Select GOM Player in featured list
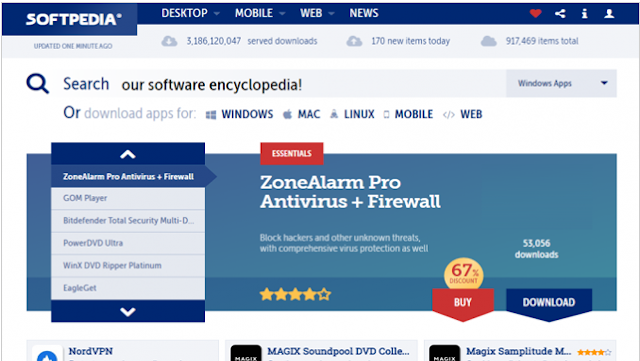640x361 pixels. tap(128, 198)
